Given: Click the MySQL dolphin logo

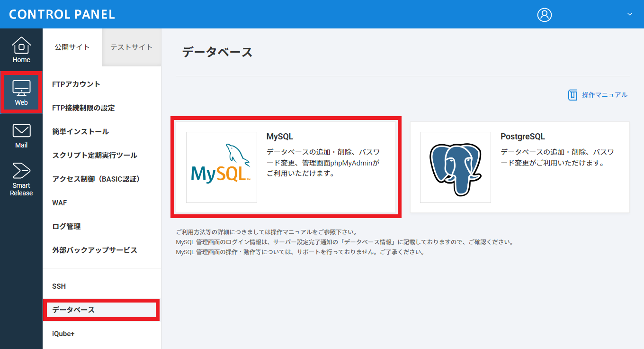Looking at the screenshot, I should pyautogui.click(x=222, y=167).
